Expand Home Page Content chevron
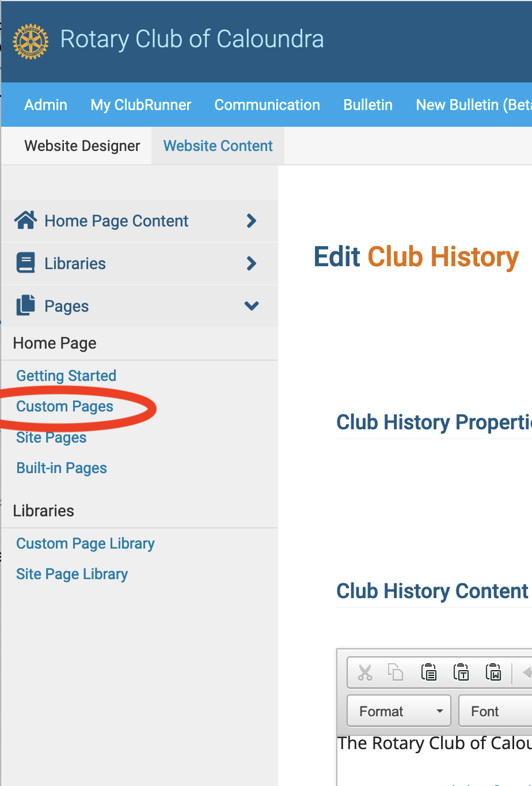The height and width of the screenshot is (786, 532). coord(252,221)
